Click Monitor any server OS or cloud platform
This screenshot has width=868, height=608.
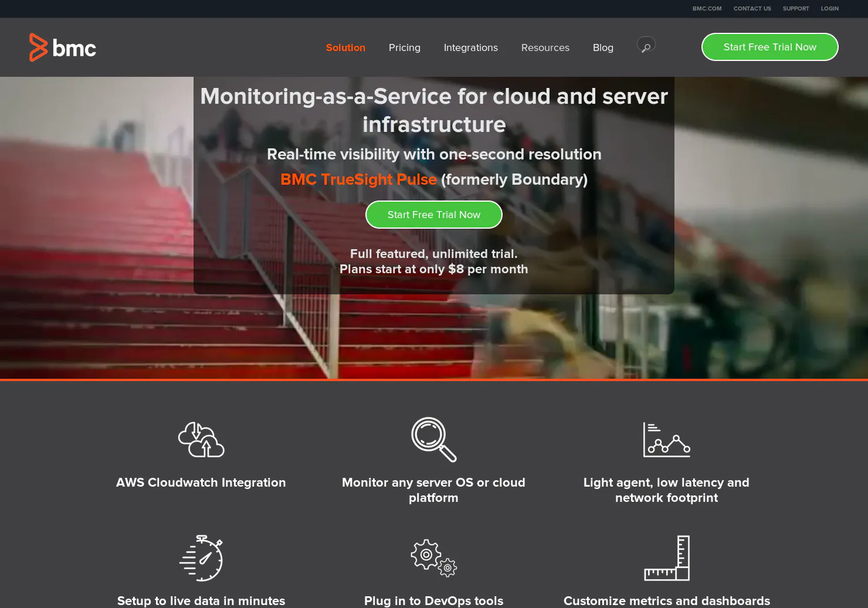[433, 490]
